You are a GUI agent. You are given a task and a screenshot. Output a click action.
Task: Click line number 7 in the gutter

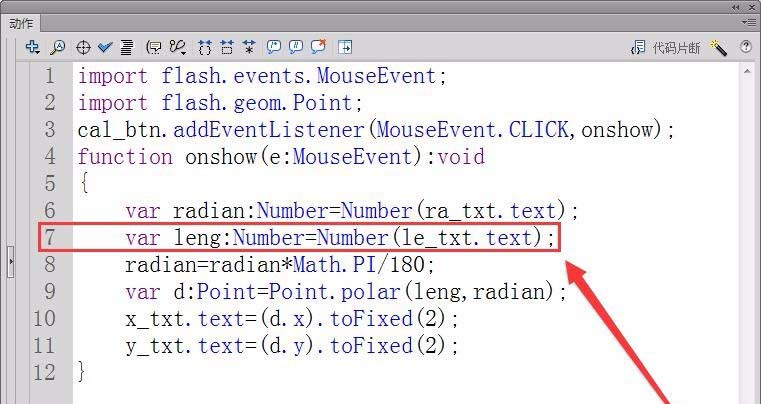click(x=50, y=237)
